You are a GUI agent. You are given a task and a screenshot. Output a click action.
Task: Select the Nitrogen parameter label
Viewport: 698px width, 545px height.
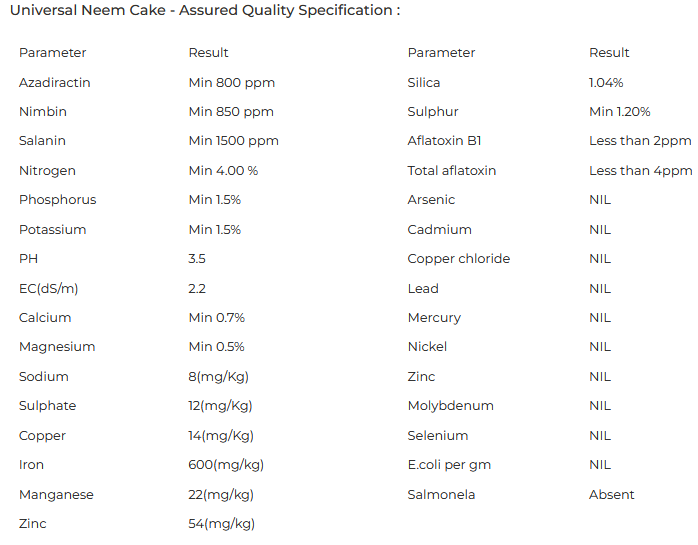(x=47, y=170)
